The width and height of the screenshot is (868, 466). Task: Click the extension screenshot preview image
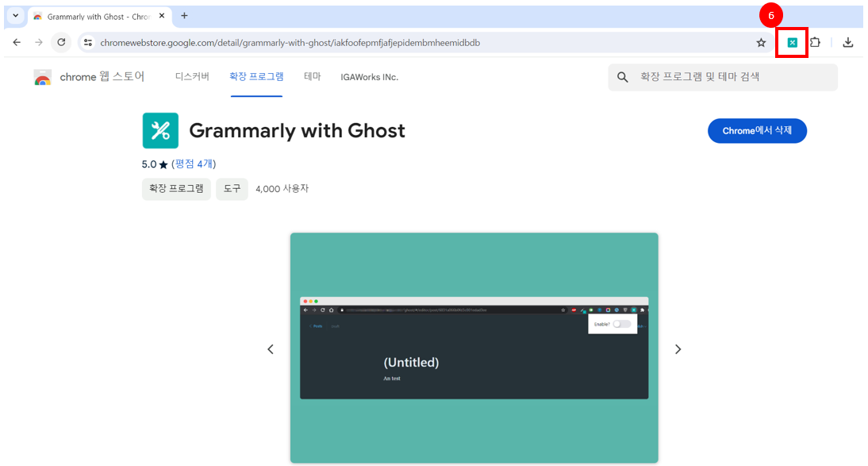coord(474,348)
